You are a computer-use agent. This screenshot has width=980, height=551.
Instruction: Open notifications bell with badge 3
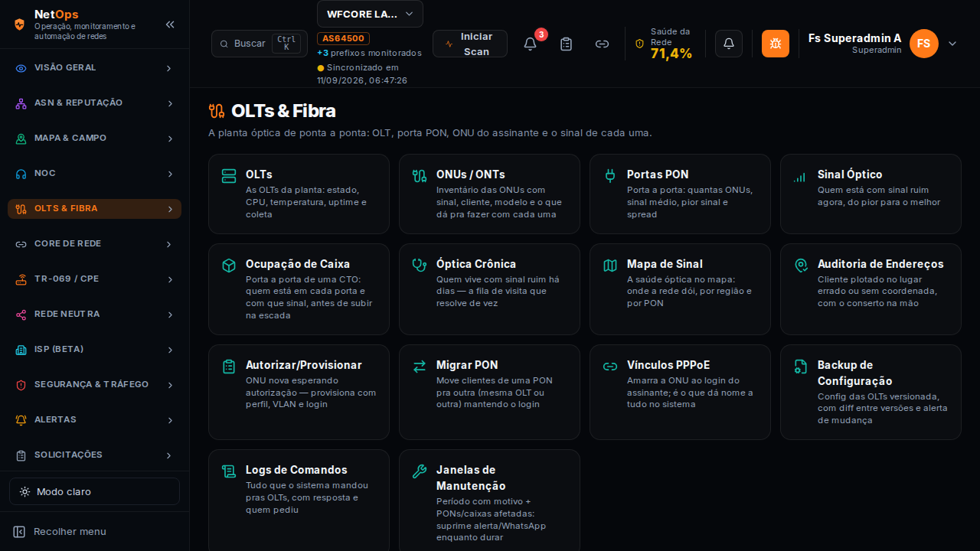(530, 44)
